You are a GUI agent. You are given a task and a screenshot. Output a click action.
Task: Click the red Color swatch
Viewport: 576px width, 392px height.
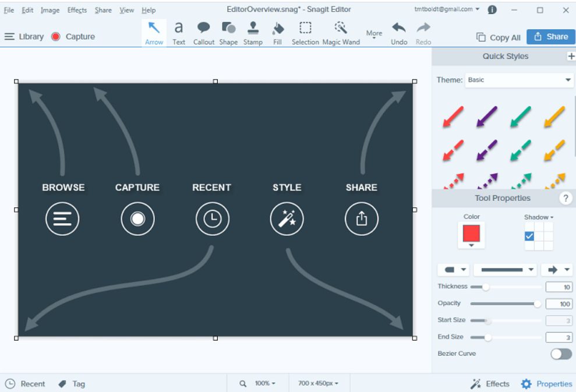[x=471, y=234]
